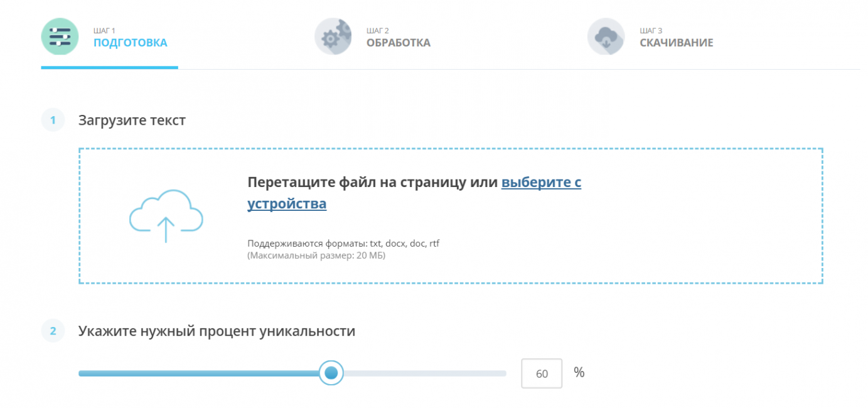Click the cloud upload icon in dropzone
This screenshot has height=408, width=868.
pyautogui.click(x=166, y=217)
